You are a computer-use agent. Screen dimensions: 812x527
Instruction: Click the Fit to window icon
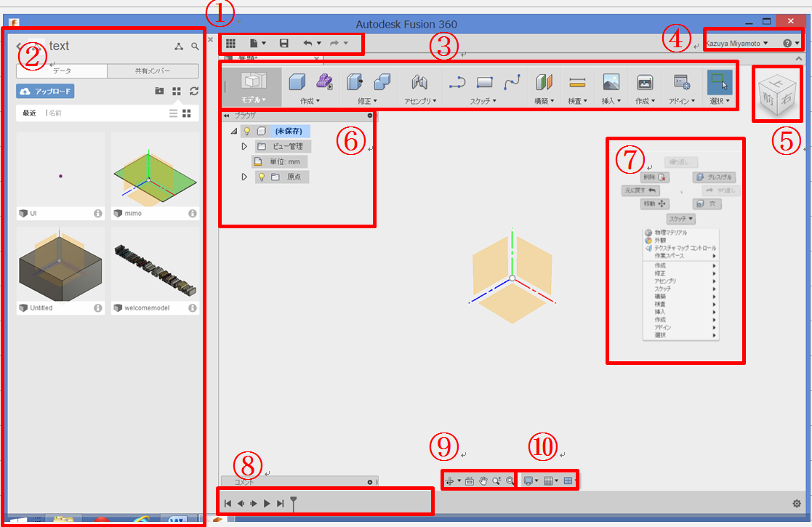click(510, 481)
